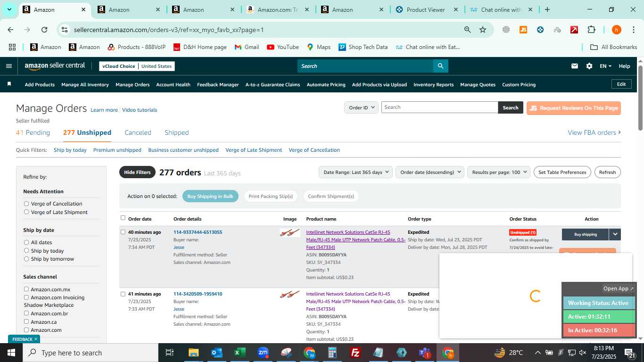Select the Verge of Cancellation radio button
The width and height of the screenshot is (644, 362).
(26, 204)
